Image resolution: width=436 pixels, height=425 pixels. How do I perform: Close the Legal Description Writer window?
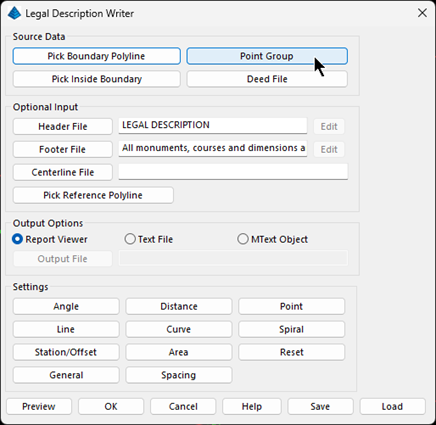click(422, 13)
